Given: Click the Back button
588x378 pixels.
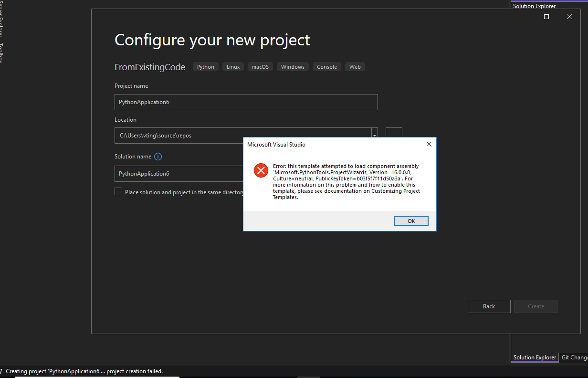Looking at the screenshot, I should (x=489, y=306).
